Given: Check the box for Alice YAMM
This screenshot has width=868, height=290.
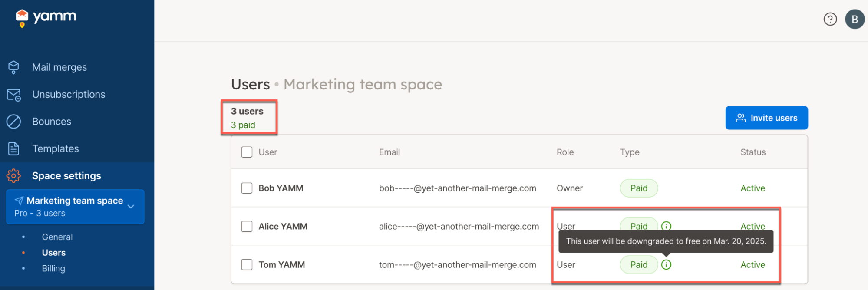Looking at the screenshot, I should coord(247,226).
